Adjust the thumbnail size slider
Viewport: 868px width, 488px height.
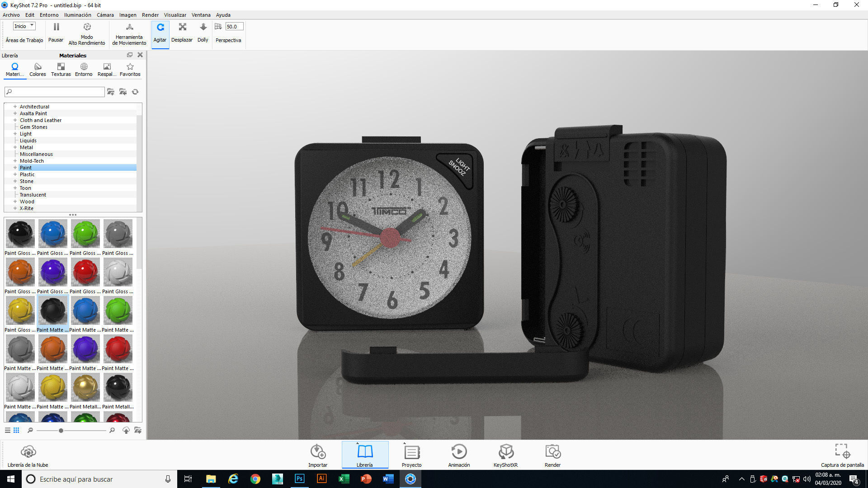61,431
